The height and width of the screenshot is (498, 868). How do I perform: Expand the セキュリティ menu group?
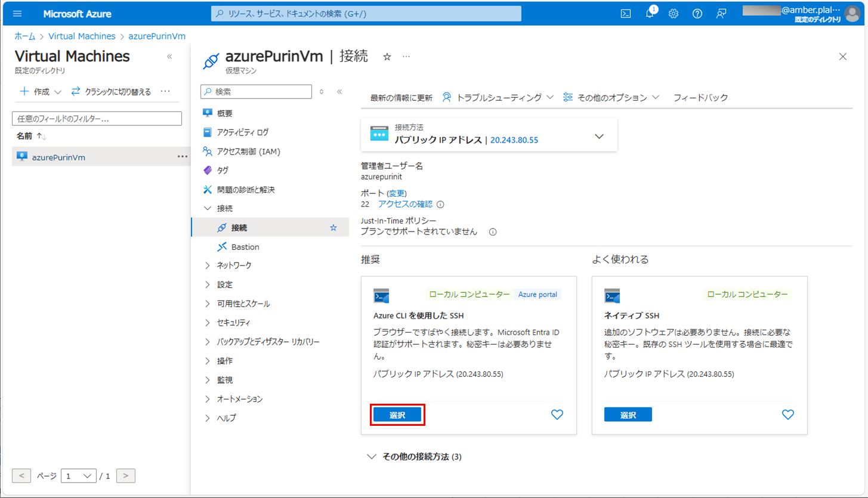click(x=208, y=323)
